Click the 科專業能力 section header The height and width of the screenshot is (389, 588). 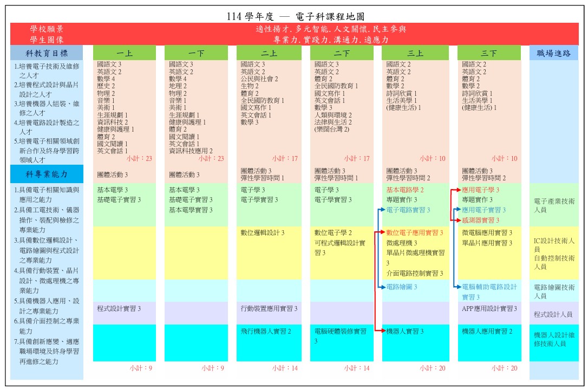(x=47, y=174)
